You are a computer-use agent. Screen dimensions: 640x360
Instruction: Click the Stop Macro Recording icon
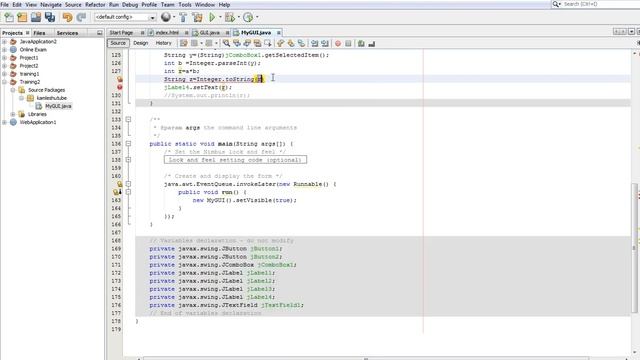point(348,43)
